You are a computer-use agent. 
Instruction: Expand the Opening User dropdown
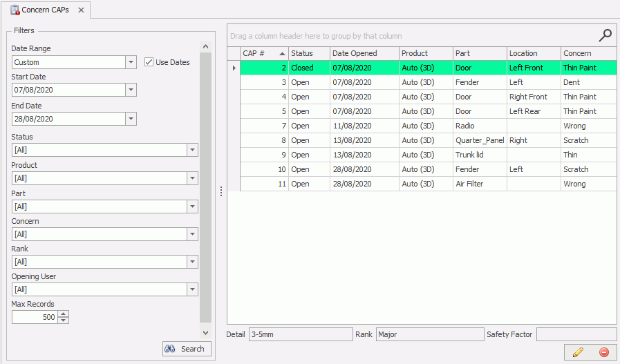192,289
